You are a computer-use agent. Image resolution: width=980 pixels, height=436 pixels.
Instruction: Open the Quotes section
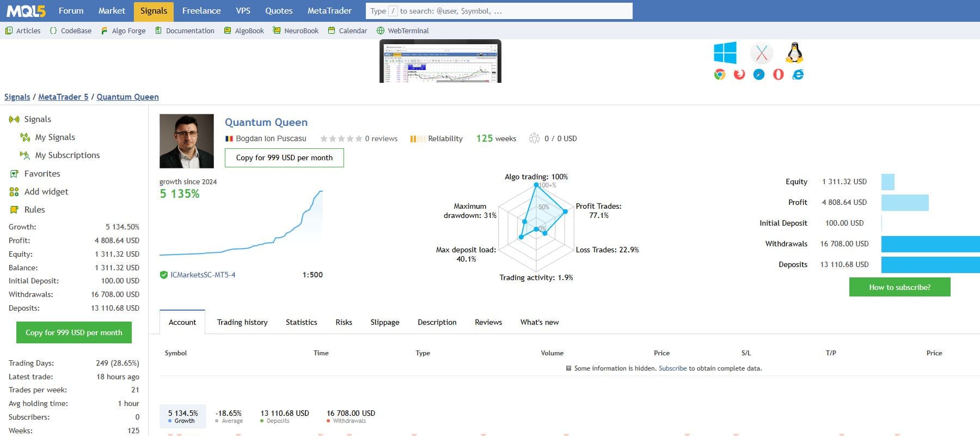click(x=279, y=11)
